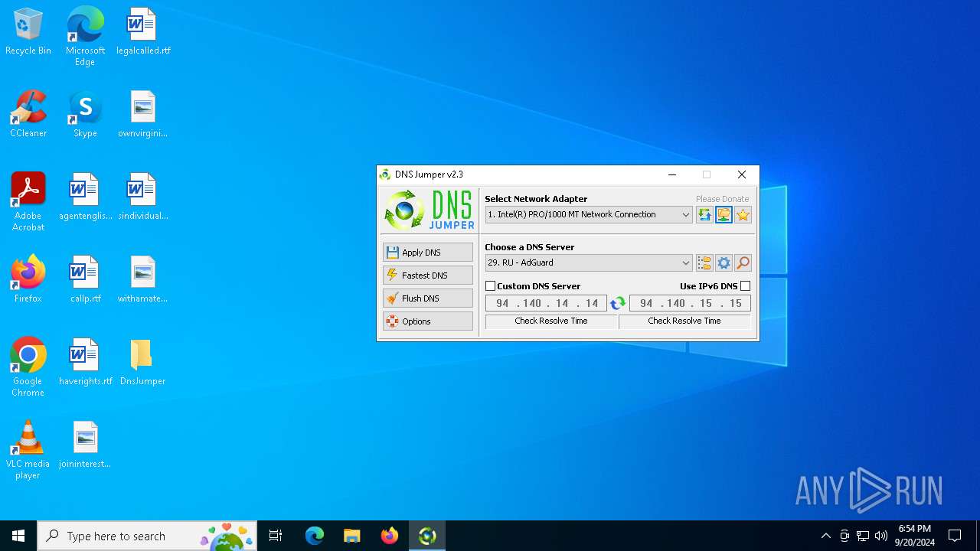Open the DNS server list icon
This screenshot has width=980, height=551.
(x=704, y=263)
